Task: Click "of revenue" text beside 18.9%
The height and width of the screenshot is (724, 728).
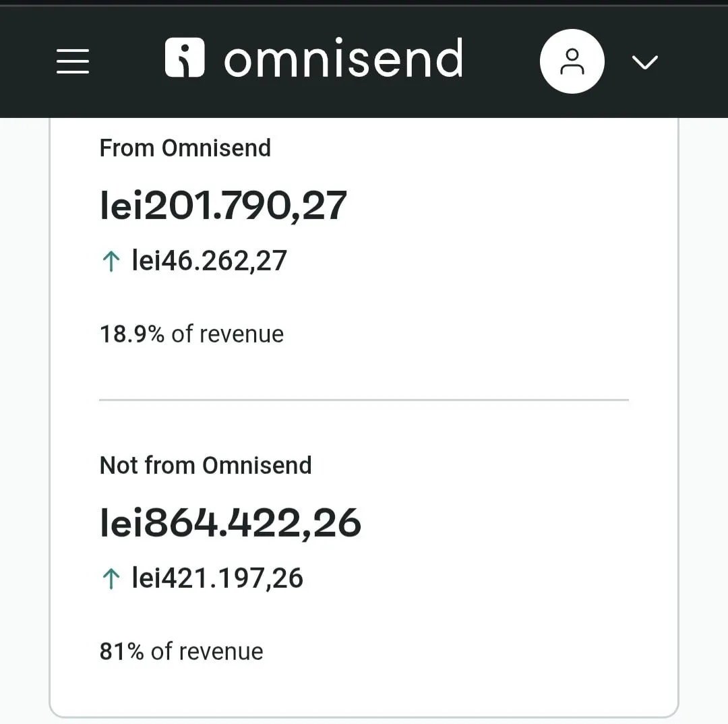Action: tap(228, 334)
